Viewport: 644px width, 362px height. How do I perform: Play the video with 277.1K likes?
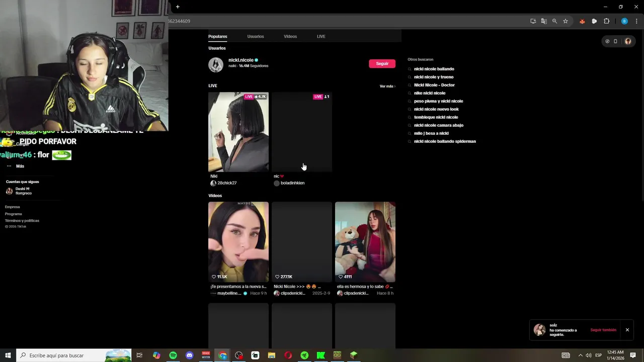[x=302, y=242]
